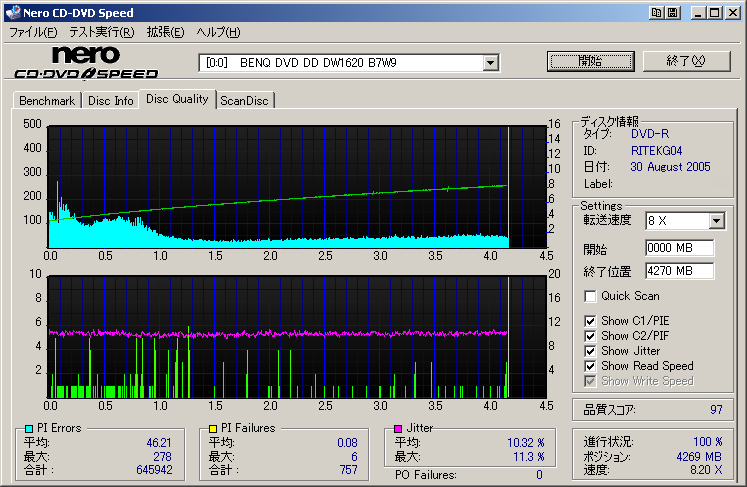This screenshot has height=487, width=747.
Task: Click the 30 August 2005 date value
Action: 670,167
